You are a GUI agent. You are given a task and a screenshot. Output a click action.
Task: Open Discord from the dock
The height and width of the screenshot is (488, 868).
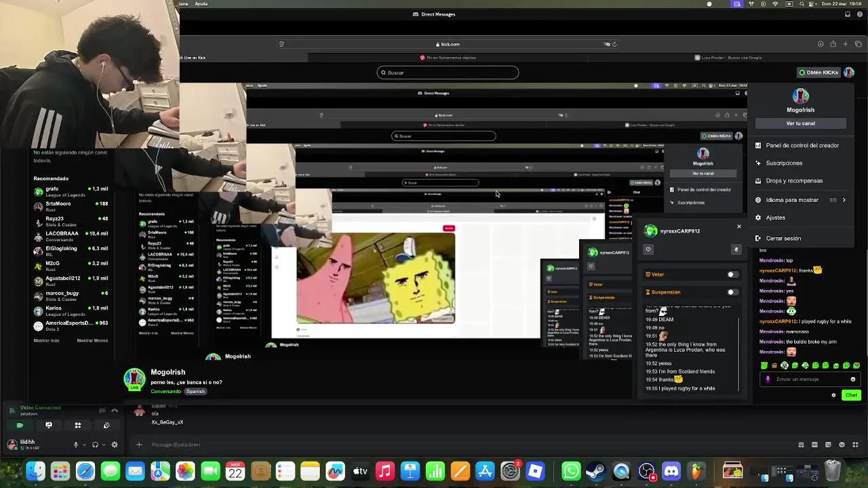click(671, 471)
